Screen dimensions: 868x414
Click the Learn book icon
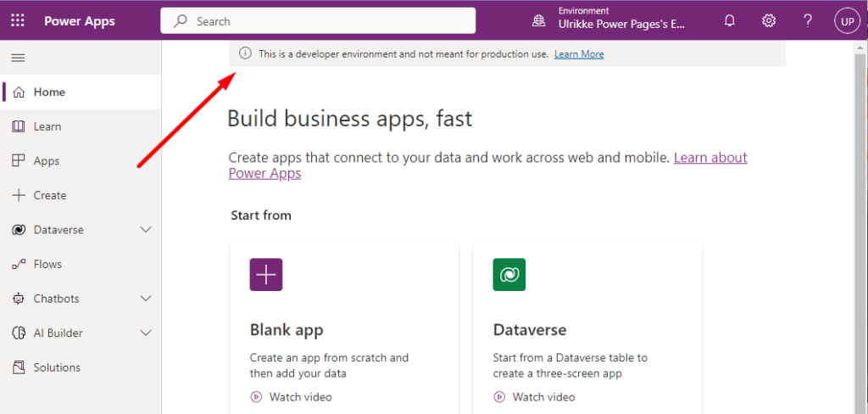pyautogui.click(x=19, y=126)
